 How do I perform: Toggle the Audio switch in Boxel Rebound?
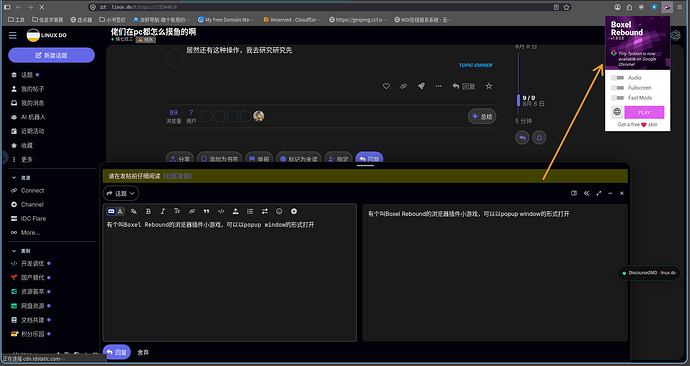(618, 78)
